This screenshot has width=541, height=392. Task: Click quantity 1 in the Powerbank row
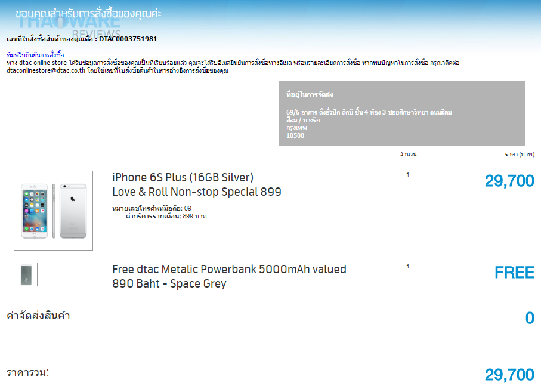point(408,266)
